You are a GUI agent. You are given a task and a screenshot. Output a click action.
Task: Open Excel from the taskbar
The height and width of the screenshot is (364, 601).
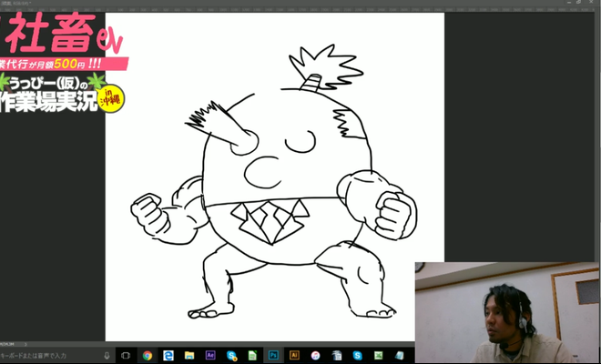tap(378, 355)
